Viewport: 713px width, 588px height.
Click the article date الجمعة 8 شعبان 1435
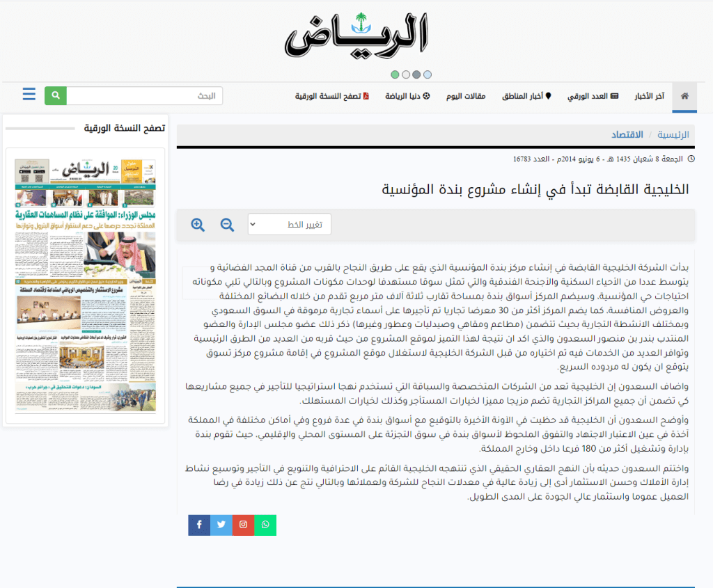pyautogui.click(x=650, y=159)
